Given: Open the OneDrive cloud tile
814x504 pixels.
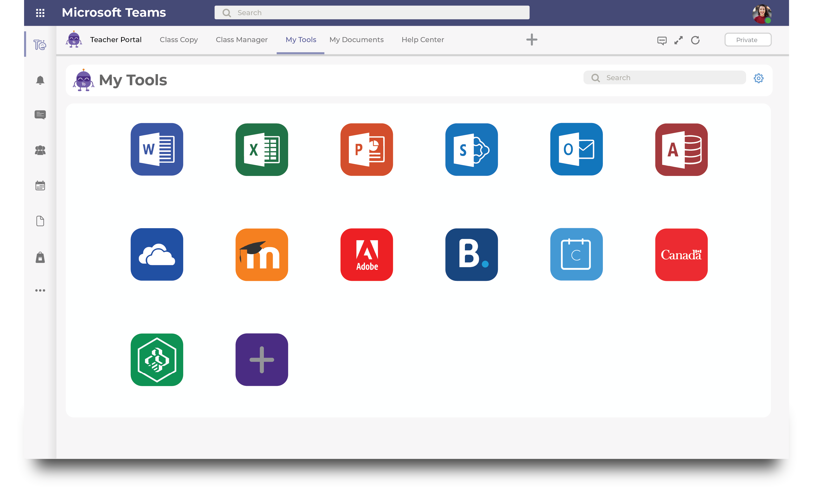Looking at the screenshot, I should coord(157,255).
